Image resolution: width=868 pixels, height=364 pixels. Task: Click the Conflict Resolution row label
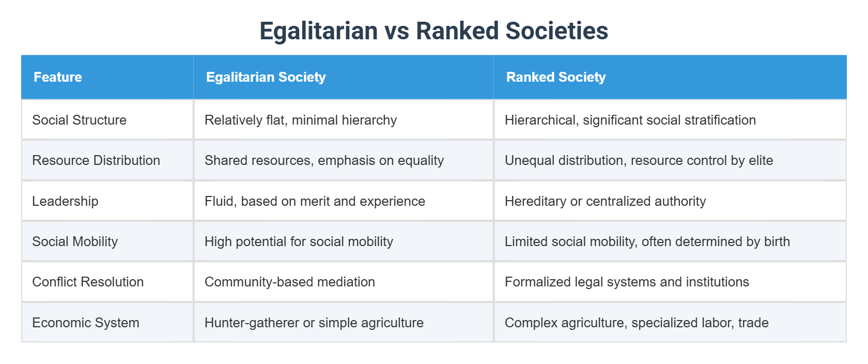(88, 282)
